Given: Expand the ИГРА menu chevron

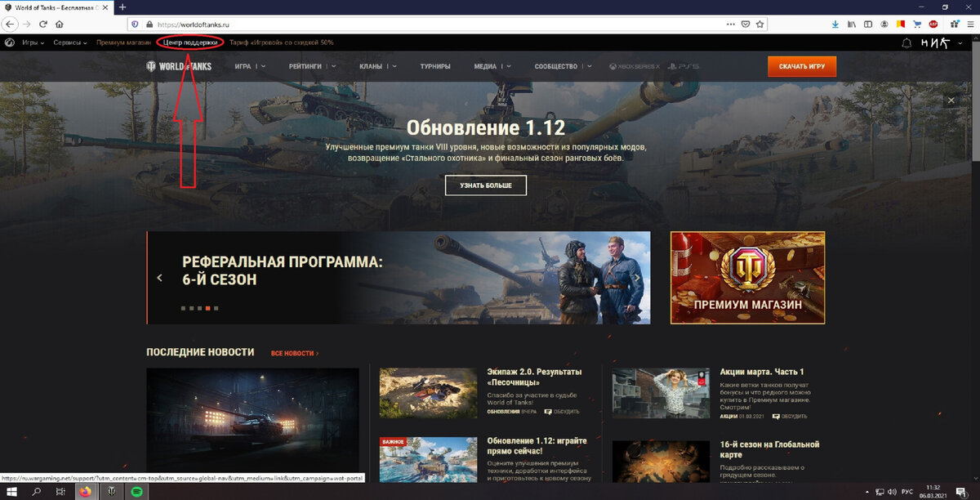Looking at the screenshot, I should click(x=264, y=67).
